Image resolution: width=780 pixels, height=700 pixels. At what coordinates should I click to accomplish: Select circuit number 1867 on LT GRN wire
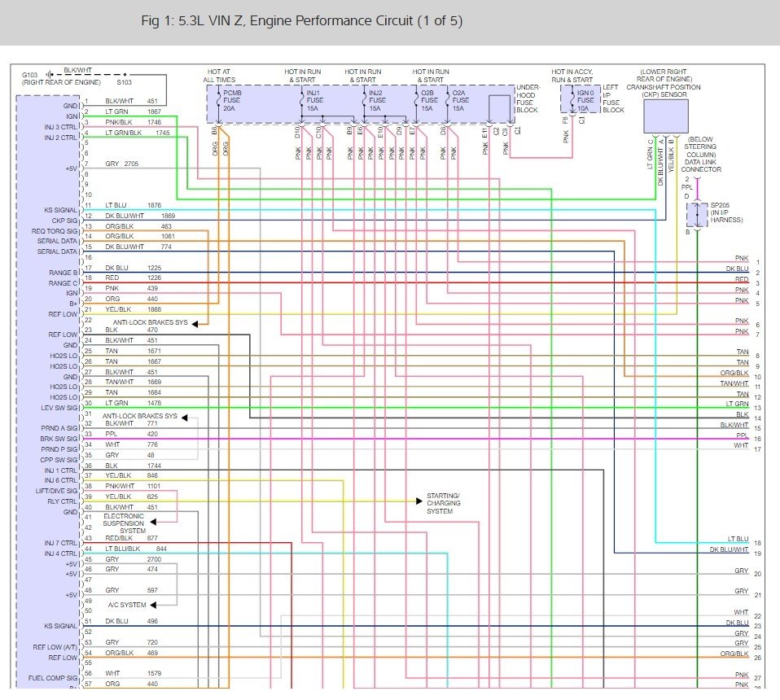tap(154, 112)
